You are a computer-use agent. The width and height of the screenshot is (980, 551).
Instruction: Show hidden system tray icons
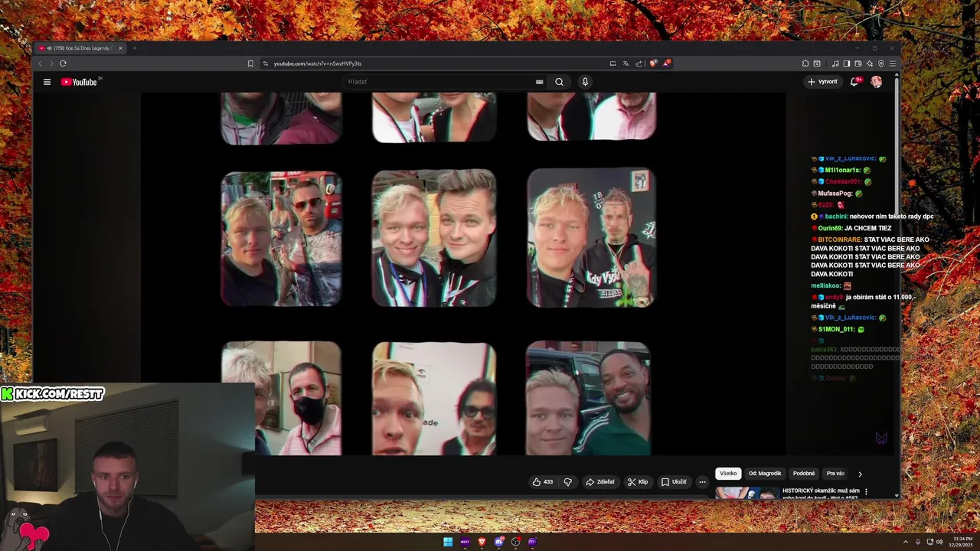coord(906,542)
